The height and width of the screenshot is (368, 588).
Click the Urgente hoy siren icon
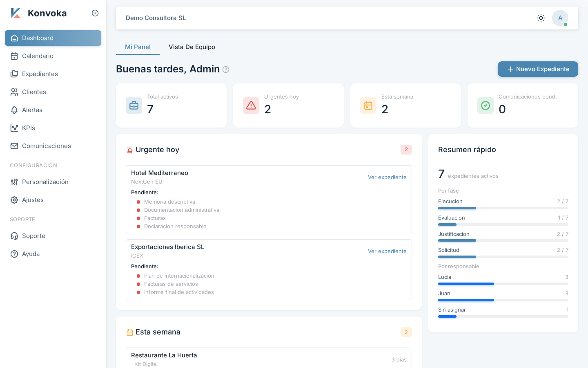(130, 150)
